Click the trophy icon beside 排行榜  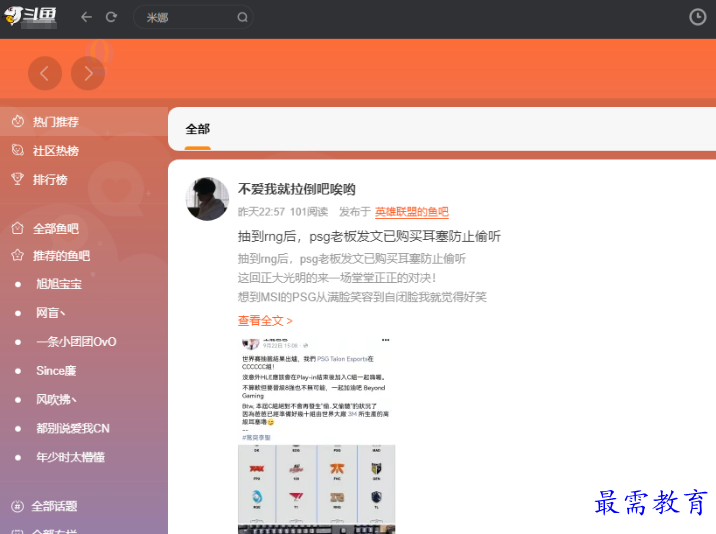coord(17,179)
